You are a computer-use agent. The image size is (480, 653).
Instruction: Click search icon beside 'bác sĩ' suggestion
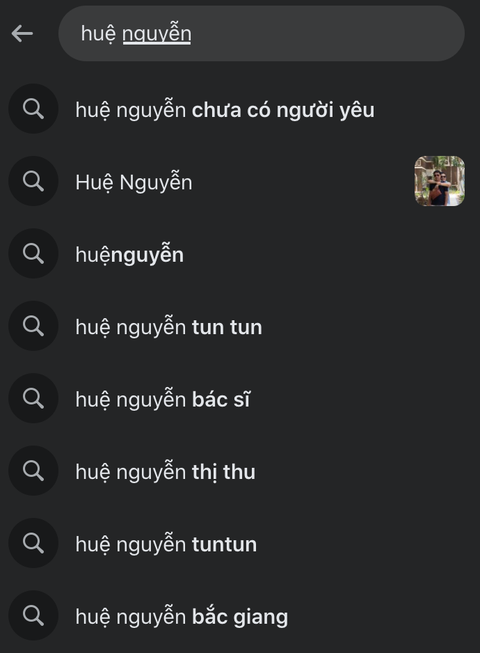click(x=33, y=399)
